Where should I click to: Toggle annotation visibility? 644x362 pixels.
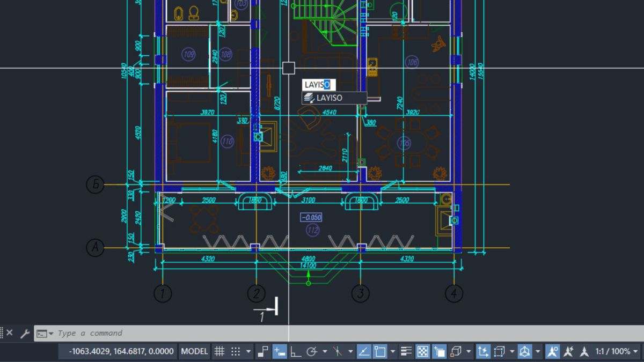pos(552,351)
